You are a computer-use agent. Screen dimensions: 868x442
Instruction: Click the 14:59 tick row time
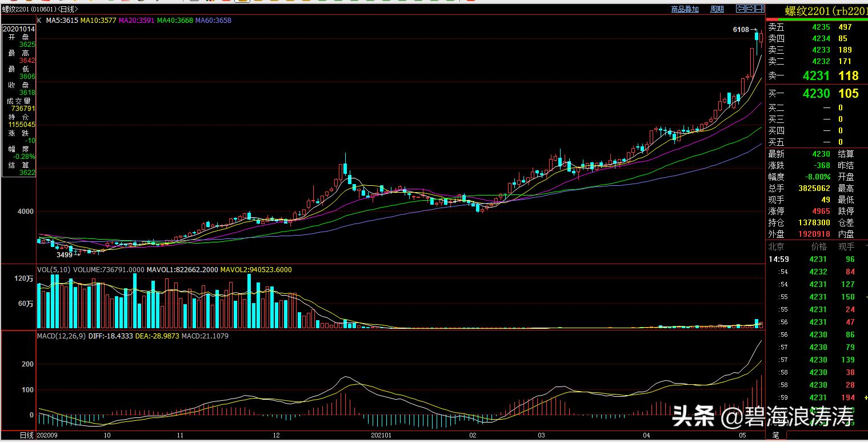click(778, 259)
